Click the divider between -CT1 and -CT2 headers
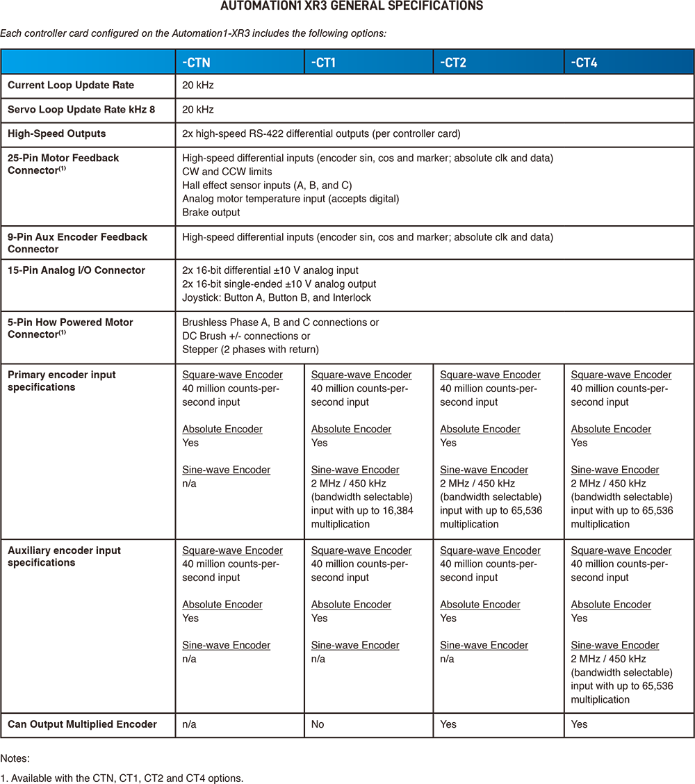 click(x=433, y=62)
